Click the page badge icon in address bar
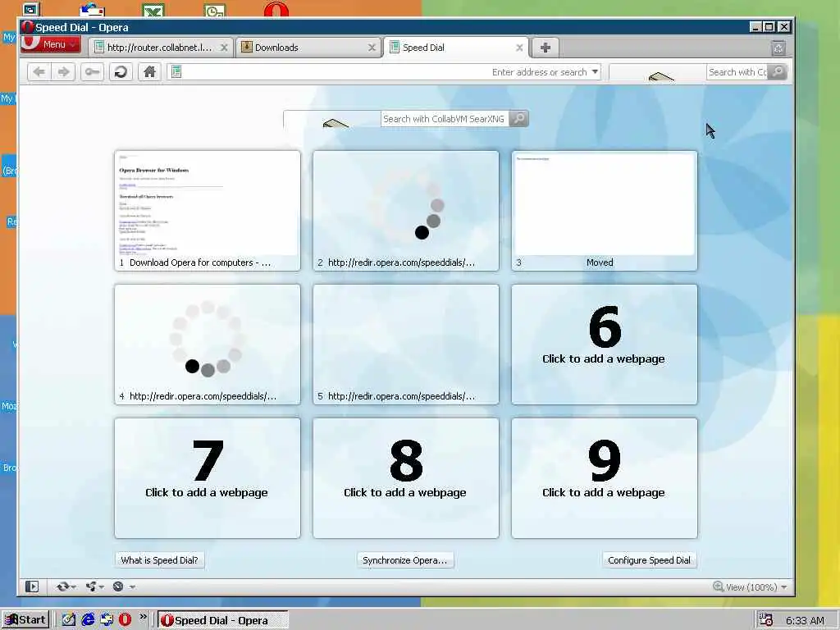840x630 pixels. pos(176,72)
